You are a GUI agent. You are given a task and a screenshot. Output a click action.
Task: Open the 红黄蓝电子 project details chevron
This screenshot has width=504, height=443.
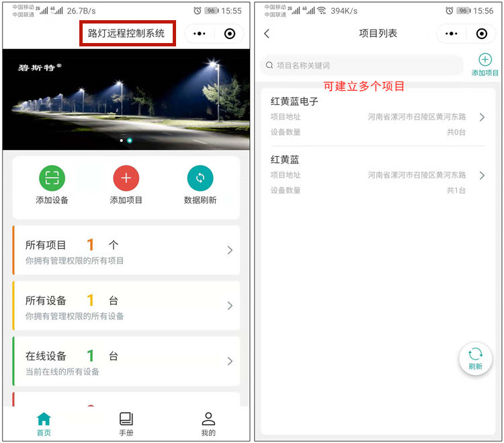(x=482, y=117)
